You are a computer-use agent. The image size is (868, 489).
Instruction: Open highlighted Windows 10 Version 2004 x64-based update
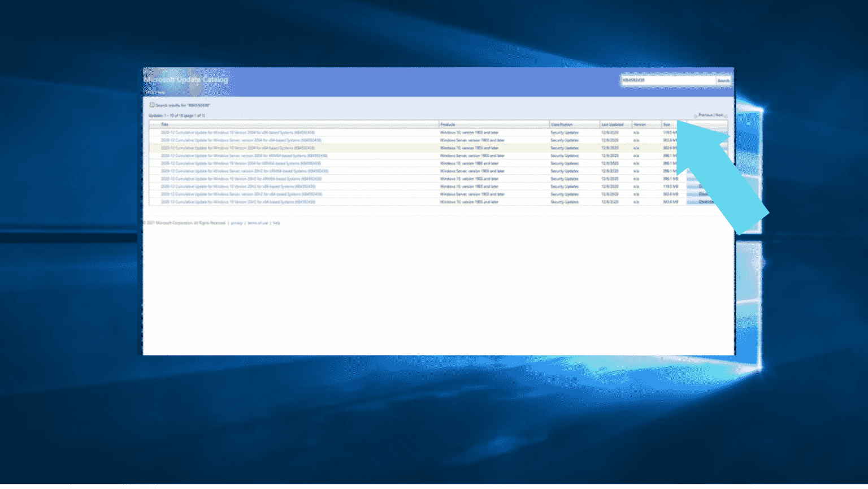(x=237, y=148)
